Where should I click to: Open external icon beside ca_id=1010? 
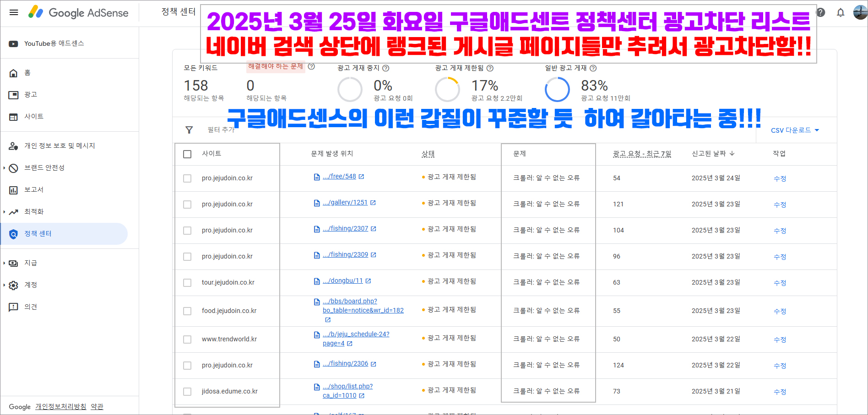point(362,396)
